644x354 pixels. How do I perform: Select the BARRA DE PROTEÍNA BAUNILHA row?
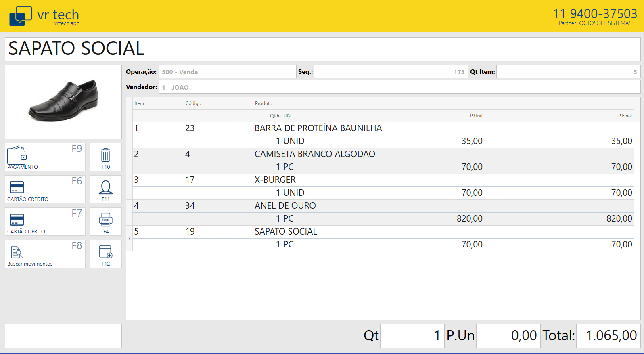318,128
